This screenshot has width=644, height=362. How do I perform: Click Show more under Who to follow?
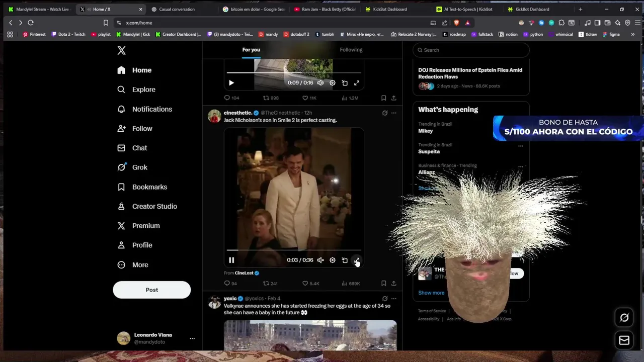[x=431, y=293]
